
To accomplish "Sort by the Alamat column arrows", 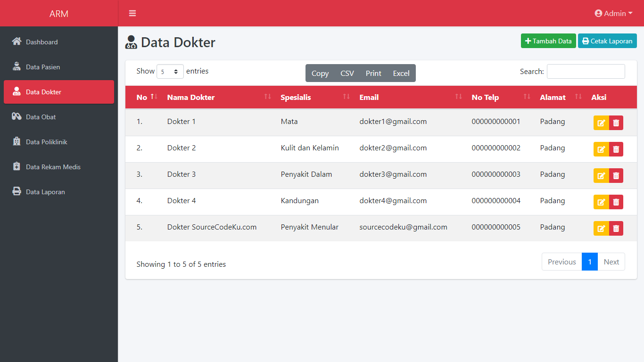I will click(578, 97).
